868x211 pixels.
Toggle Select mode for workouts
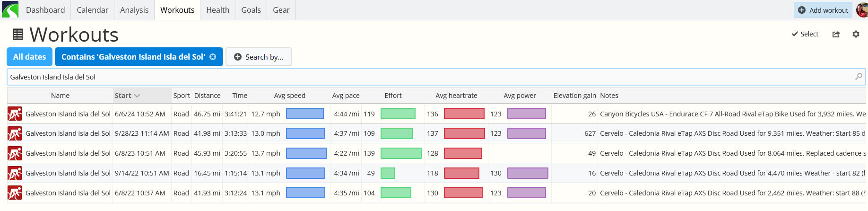(805, 34)
